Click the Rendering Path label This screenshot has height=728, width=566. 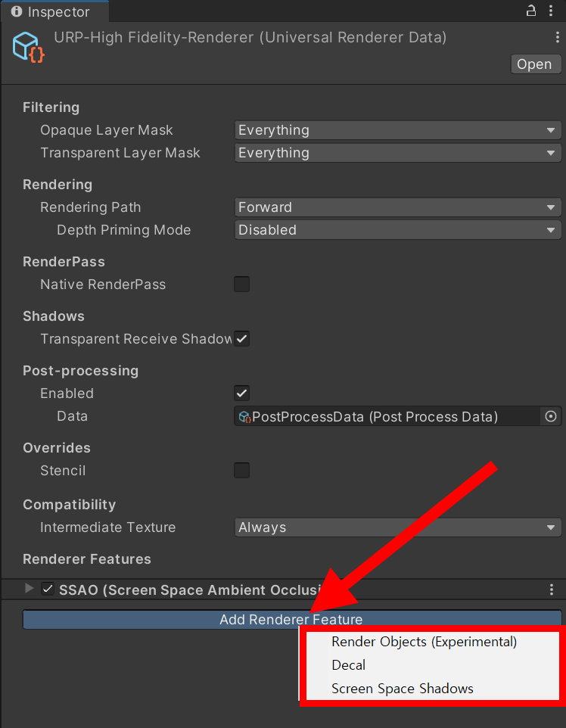click(91, 207)
